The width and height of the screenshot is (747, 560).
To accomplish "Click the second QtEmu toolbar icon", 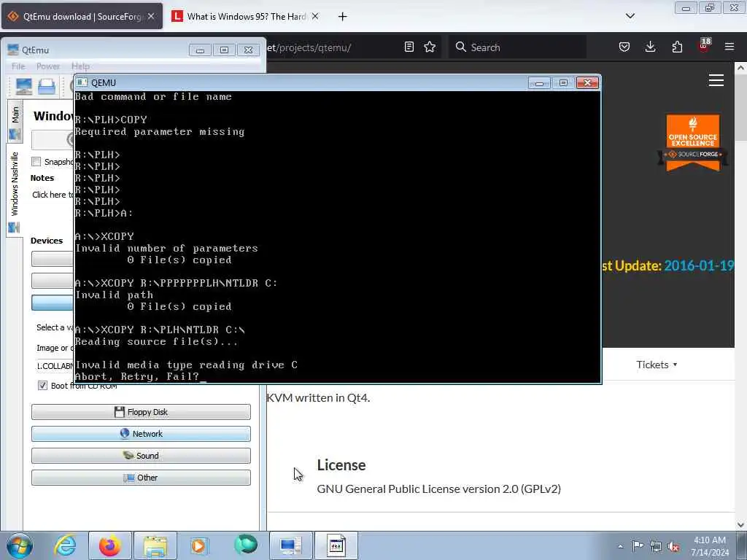I will [46, 87].
